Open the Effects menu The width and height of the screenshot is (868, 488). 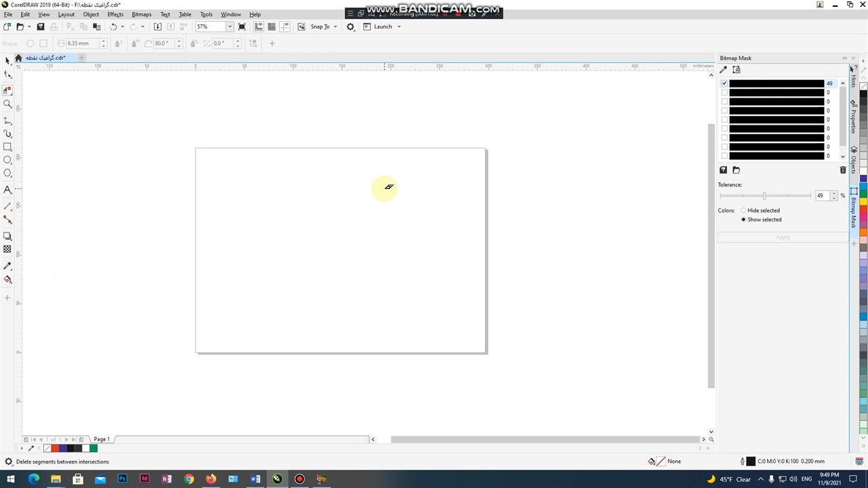(115, 14)
